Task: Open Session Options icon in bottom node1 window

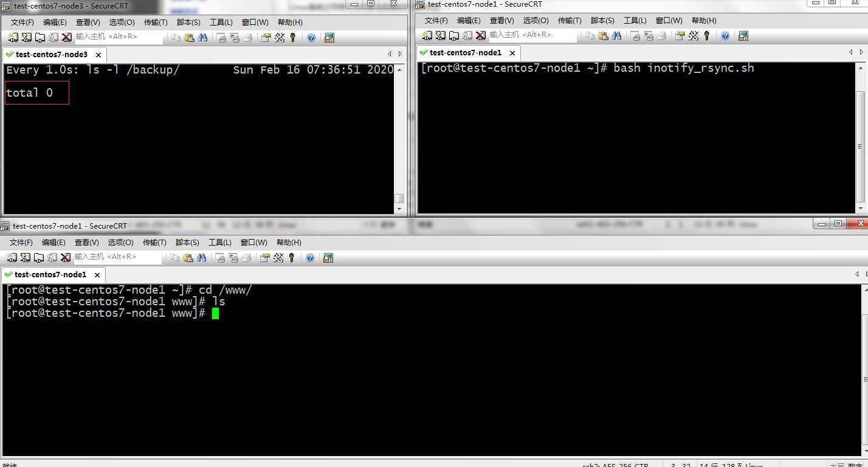Action: 264,258
